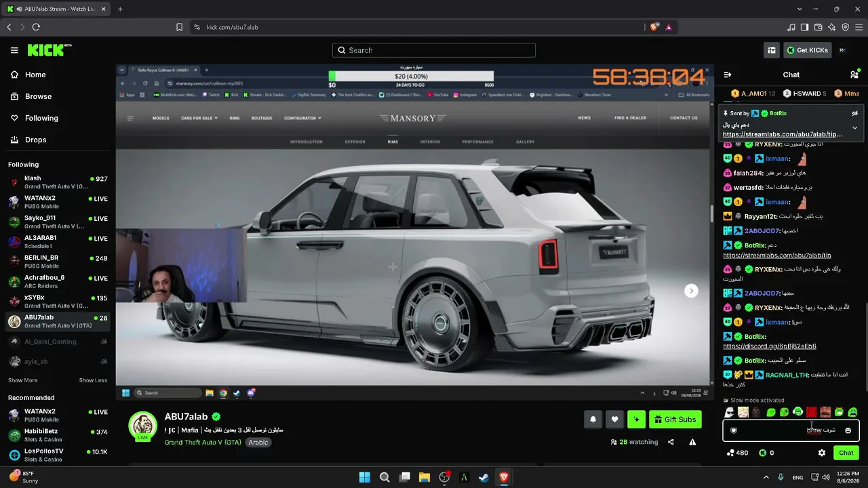Image resolution: width=868 pixels, height=488 pixels.
Task: Click the Gift Subs button
Action: pos(675,420)
